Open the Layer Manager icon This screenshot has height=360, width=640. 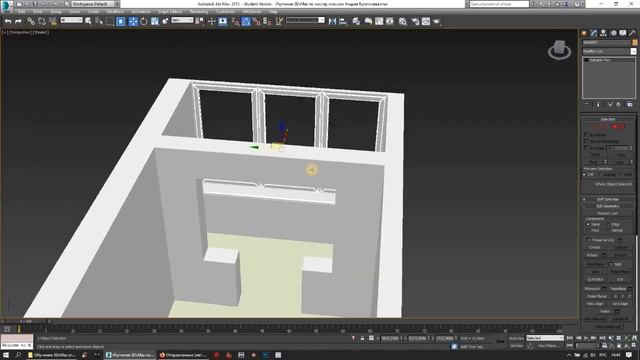click(x=356, y=21)
